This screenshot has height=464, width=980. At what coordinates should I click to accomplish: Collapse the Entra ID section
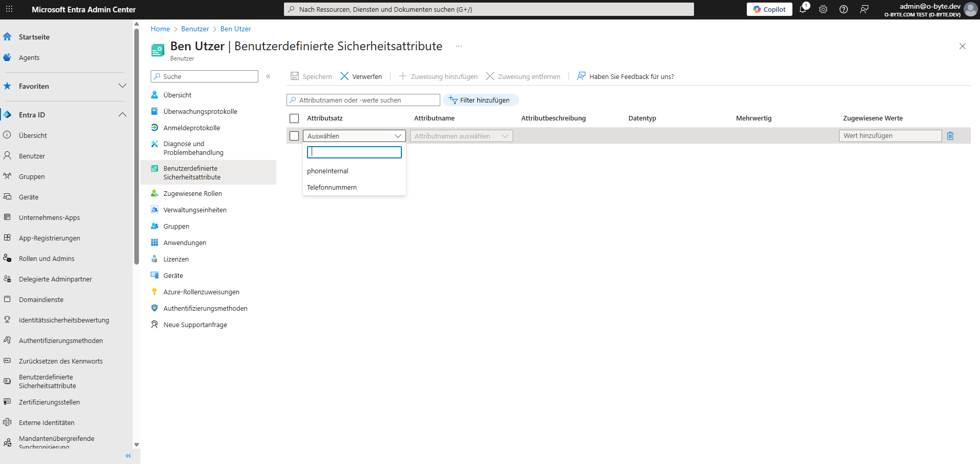122,115
